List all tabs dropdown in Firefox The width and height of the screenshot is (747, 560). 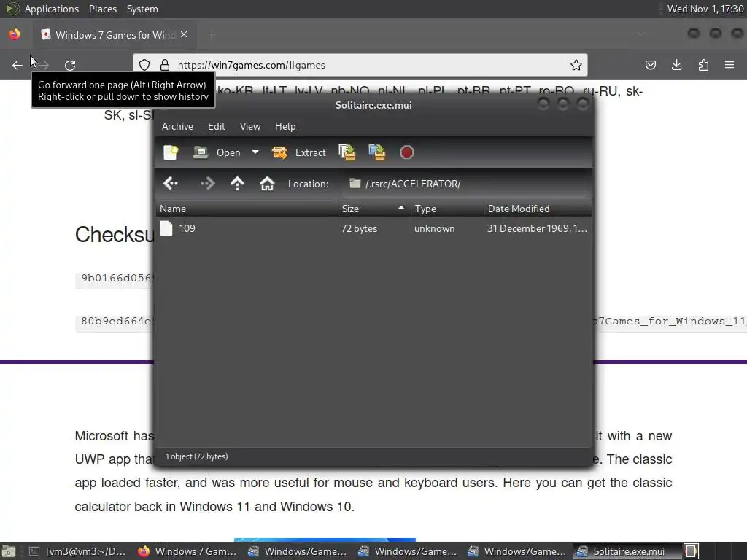640,34
